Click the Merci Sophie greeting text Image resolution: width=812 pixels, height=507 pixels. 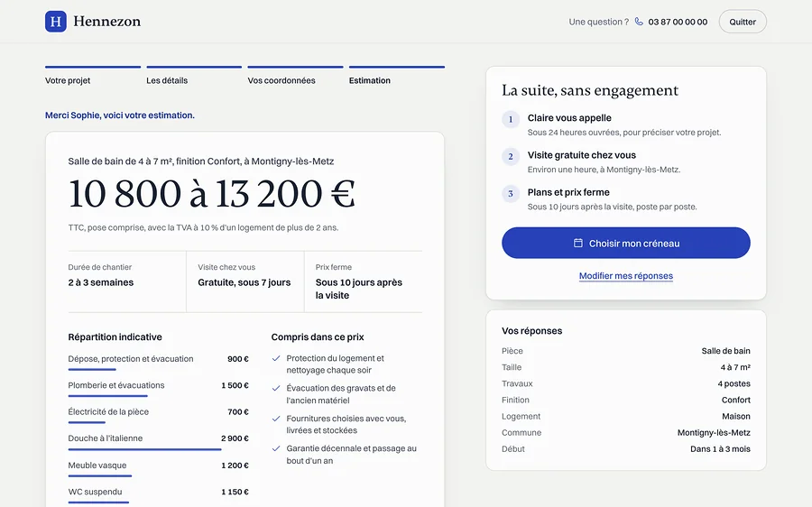(x=120, y=115)
